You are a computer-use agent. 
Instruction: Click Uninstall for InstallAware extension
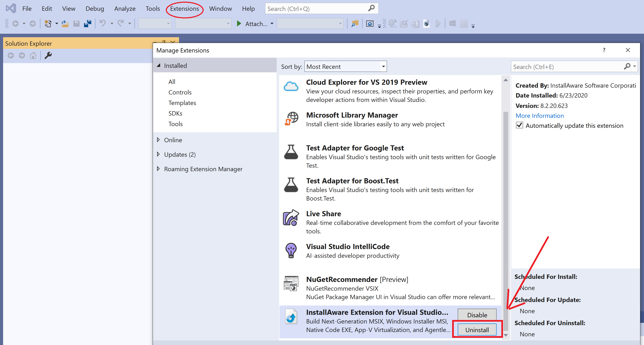click(477, 330)
